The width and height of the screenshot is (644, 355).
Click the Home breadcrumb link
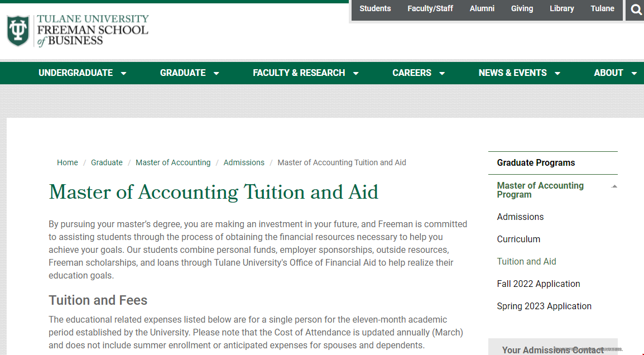(x=68, y=163)
